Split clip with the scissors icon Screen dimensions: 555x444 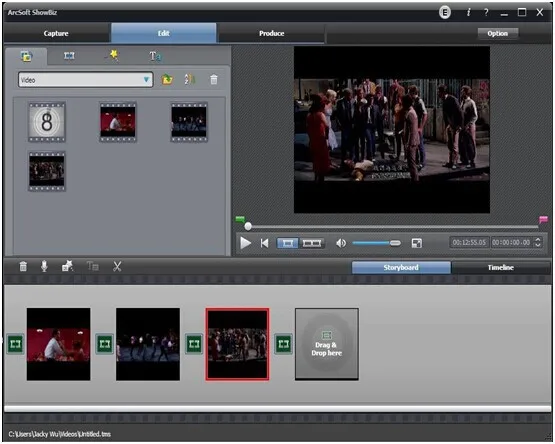pos(117,266)
